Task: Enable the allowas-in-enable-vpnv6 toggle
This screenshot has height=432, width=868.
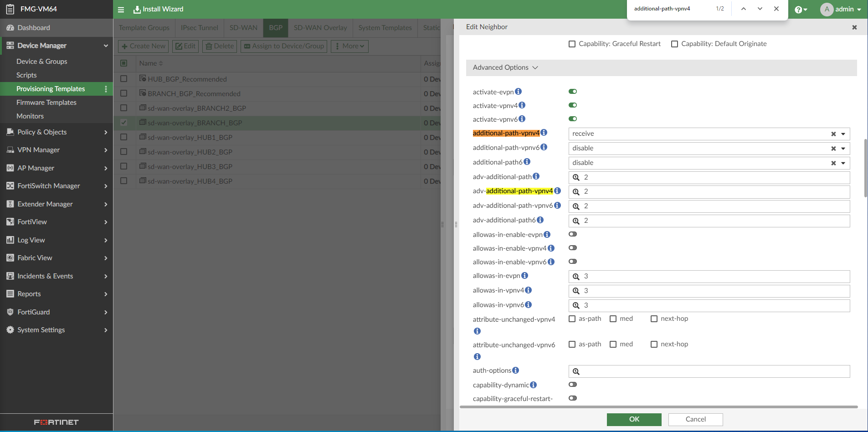Action: pyautogui.click(x=572, y=261)
